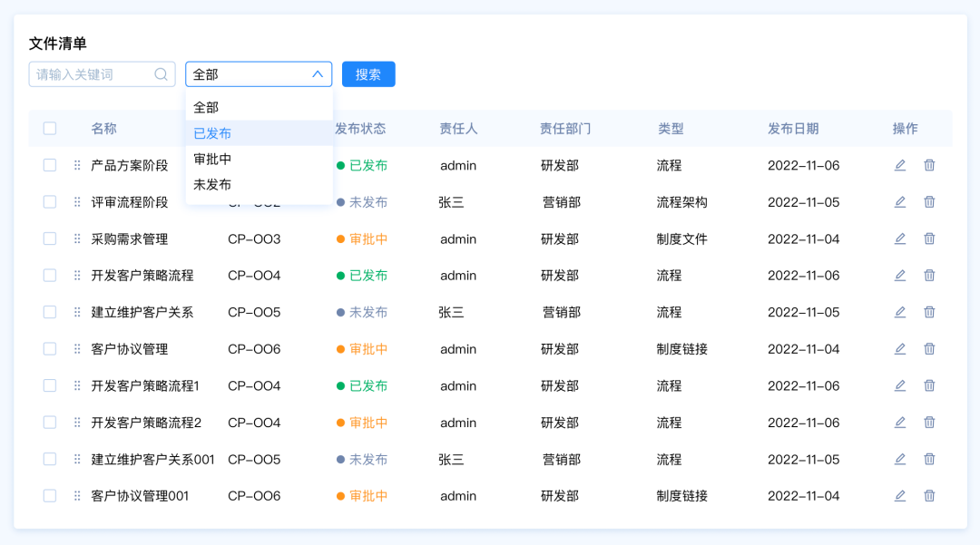Focus the 请输入关键词 keyword input field
Image resolution: width=980 pixels, height=545 pixels.
coord(91,74)
